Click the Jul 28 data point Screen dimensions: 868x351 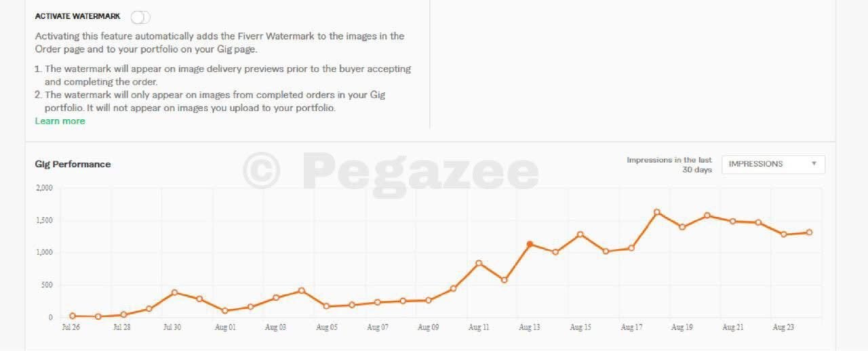(x=123, y=314)
